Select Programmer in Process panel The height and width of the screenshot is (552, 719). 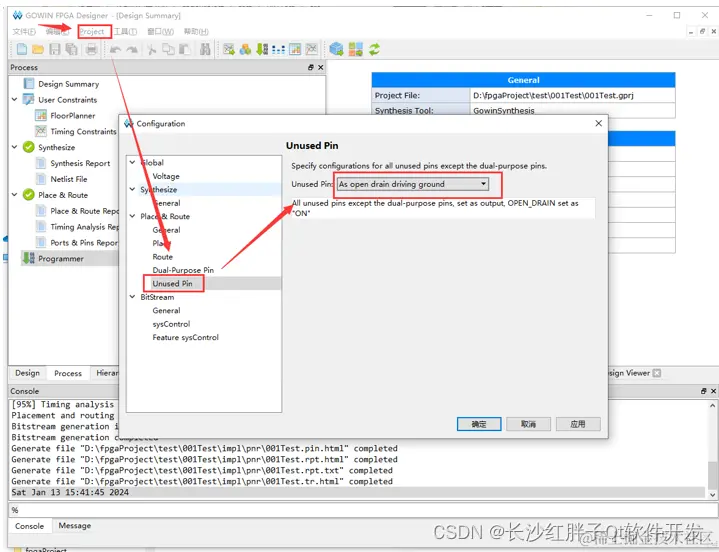pos(61,259)
